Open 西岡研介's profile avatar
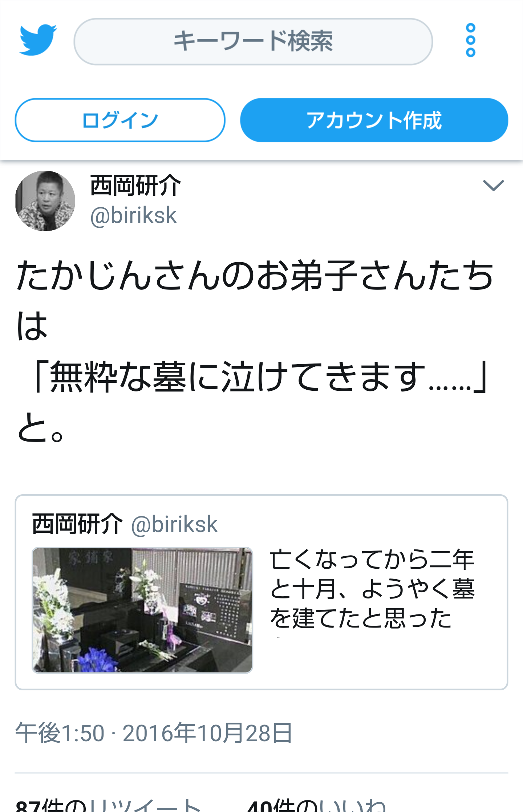The image size is (523, 812). (45, 201)
